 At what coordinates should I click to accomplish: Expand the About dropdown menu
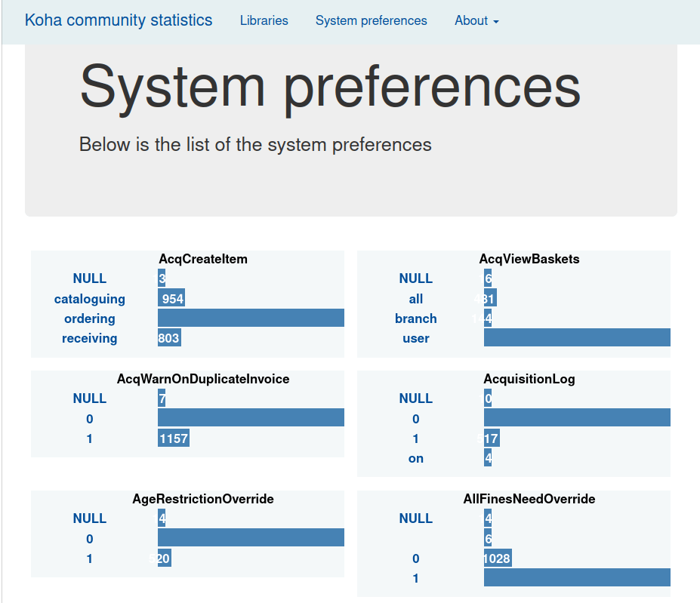pyautogui.click(x=476, y=20)
